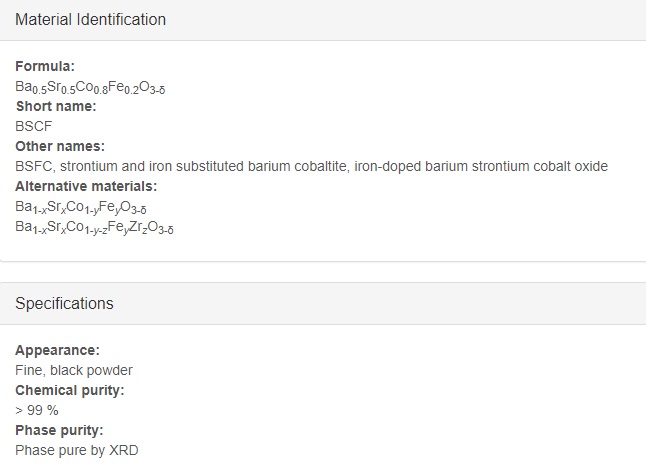Select the > 99 % purity value

(x=37, y=410)
